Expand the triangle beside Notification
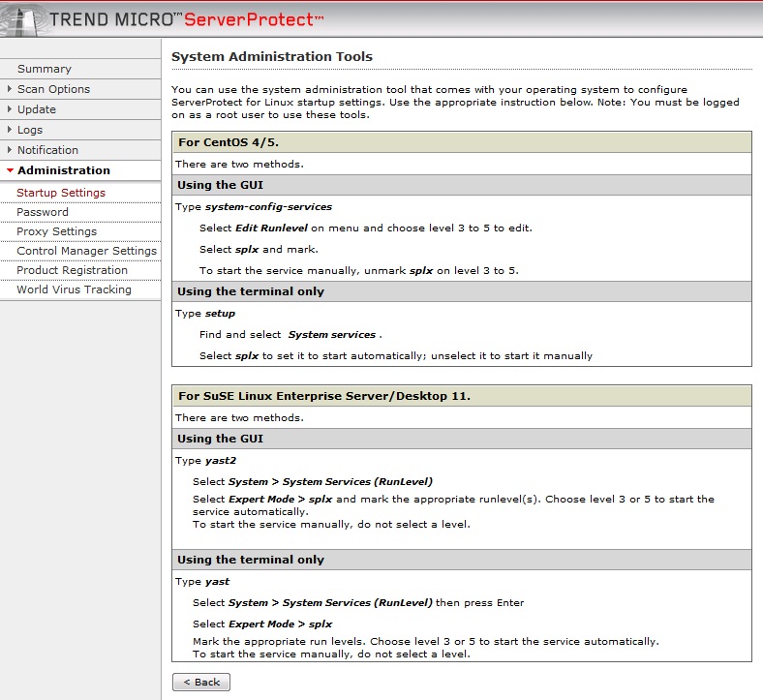Image resolution: width=763 pixels, height=700 pixels. pos(10,150)
